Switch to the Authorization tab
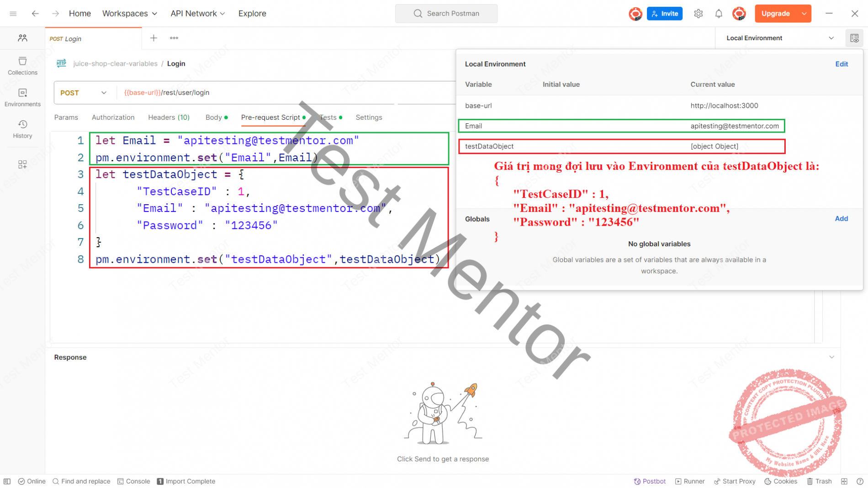868x488 pixels. (x=113, y=117)
